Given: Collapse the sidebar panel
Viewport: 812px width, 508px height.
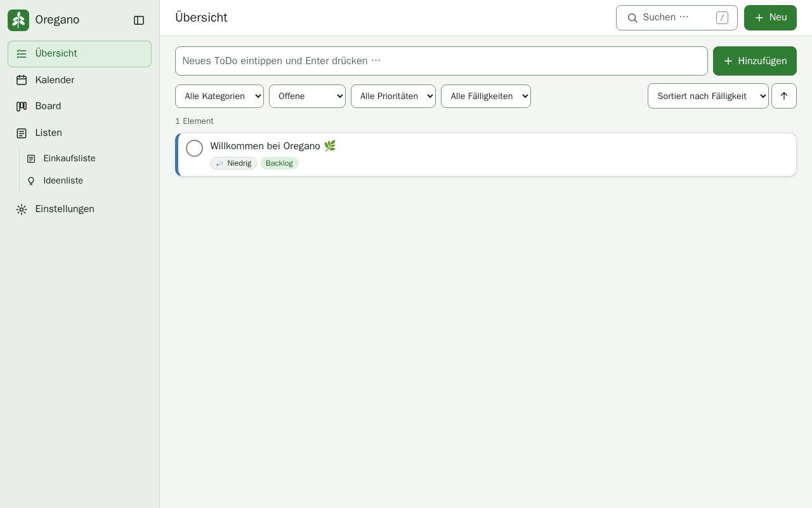Looking at the screenshot, I should pos(139,20).
